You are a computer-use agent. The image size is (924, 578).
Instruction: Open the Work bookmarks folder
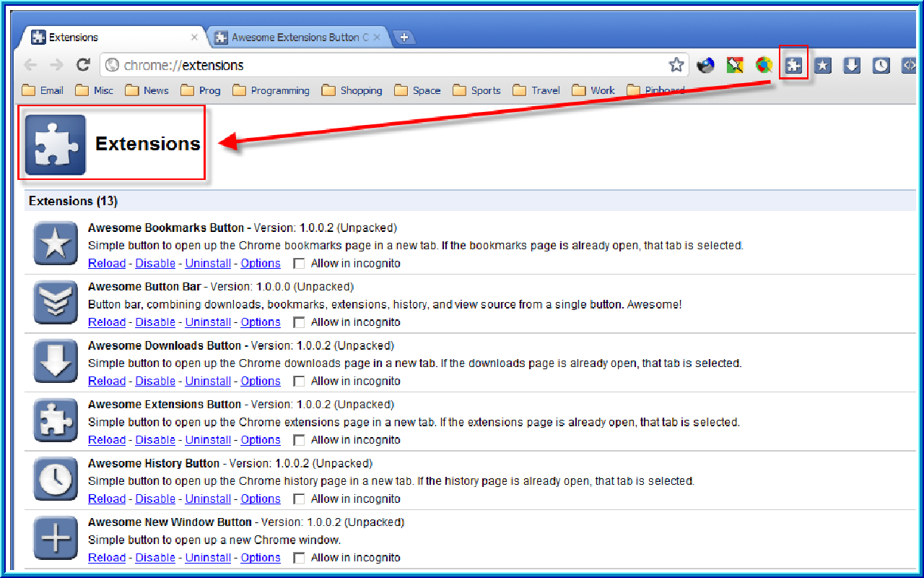coord(593,90)
